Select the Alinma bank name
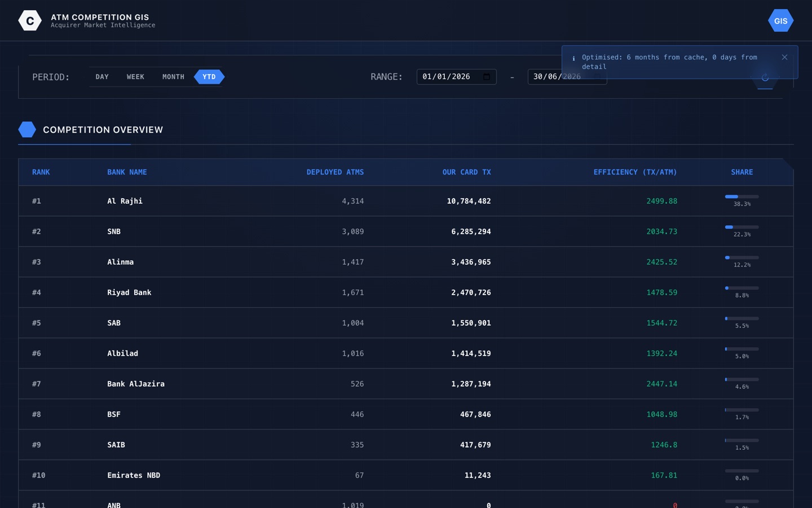This screenshot has width=812, height=508. click(x=121, y=262)
